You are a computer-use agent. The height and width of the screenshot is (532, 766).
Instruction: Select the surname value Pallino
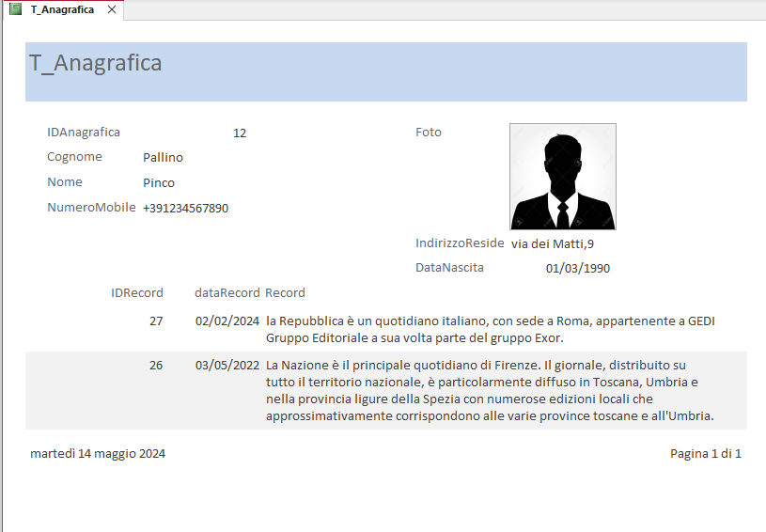click(164, 157)
